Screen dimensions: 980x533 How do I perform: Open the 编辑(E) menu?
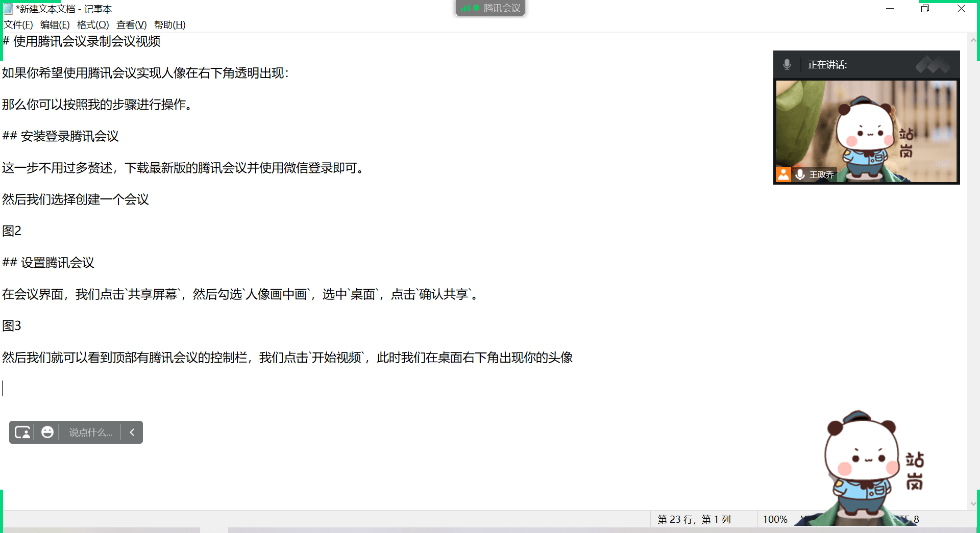click(x=55, y=24)
